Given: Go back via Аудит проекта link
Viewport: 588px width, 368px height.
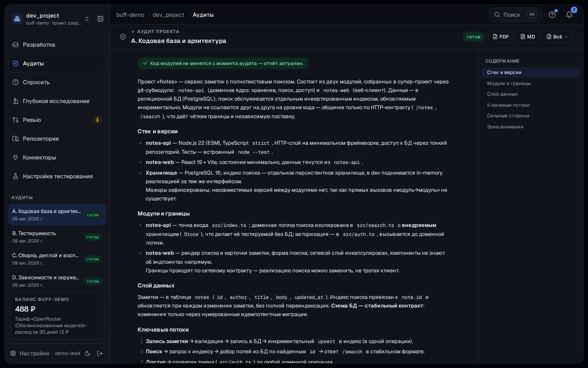Looking at the screenshot, I should 155,31.
